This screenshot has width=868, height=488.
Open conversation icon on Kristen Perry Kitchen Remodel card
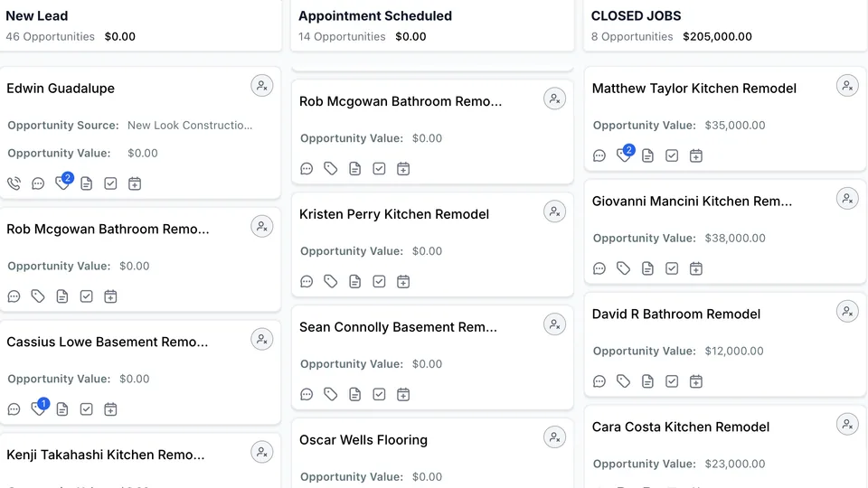(x=307, y=282)
